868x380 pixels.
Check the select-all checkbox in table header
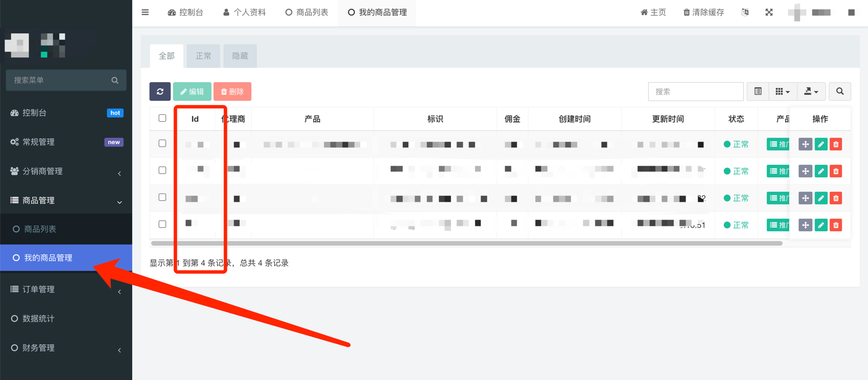coord(163,118)
